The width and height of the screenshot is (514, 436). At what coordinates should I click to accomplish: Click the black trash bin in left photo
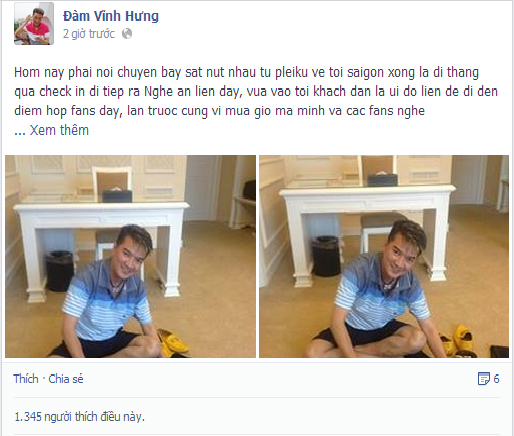[x=60, y=270]
